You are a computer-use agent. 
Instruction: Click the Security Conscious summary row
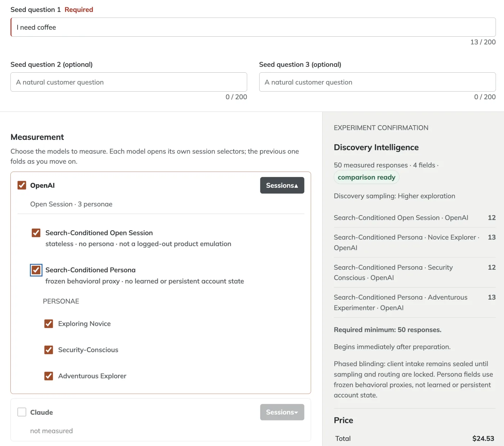[415, 272]
